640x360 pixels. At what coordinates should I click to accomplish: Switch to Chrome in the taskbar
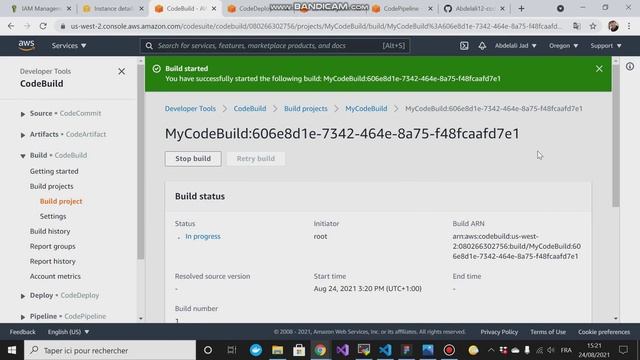pos(320,350)
